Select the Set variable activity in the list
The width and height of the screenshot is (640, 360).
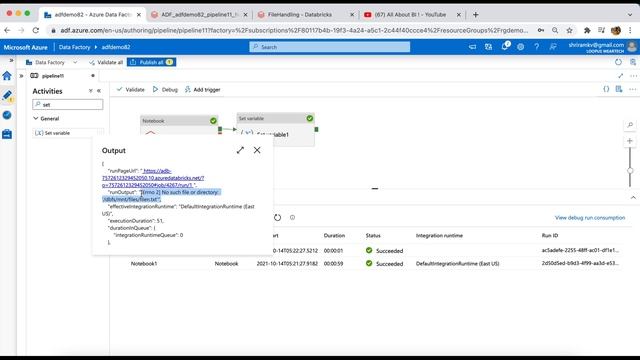(68, 133)
